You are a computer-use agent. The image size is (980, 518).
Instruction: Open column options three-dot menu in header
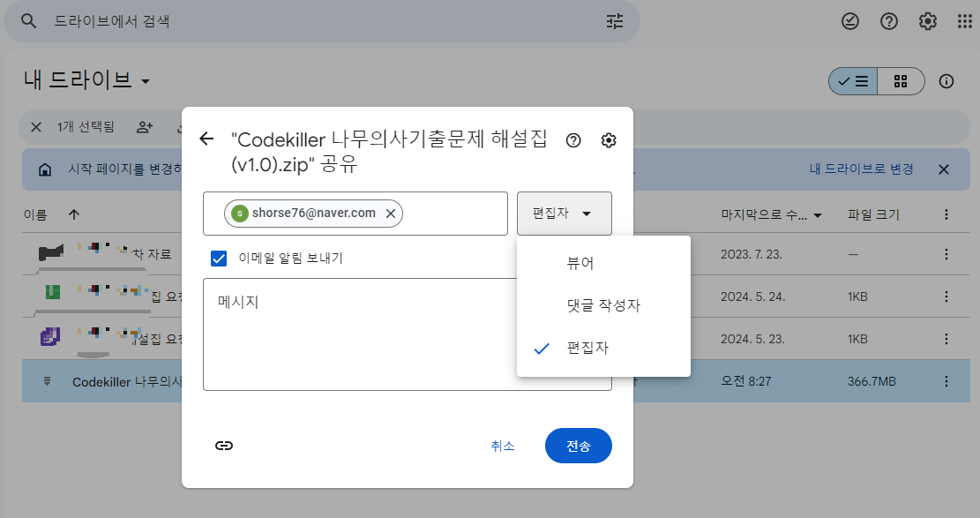click(x=946, y=214)
